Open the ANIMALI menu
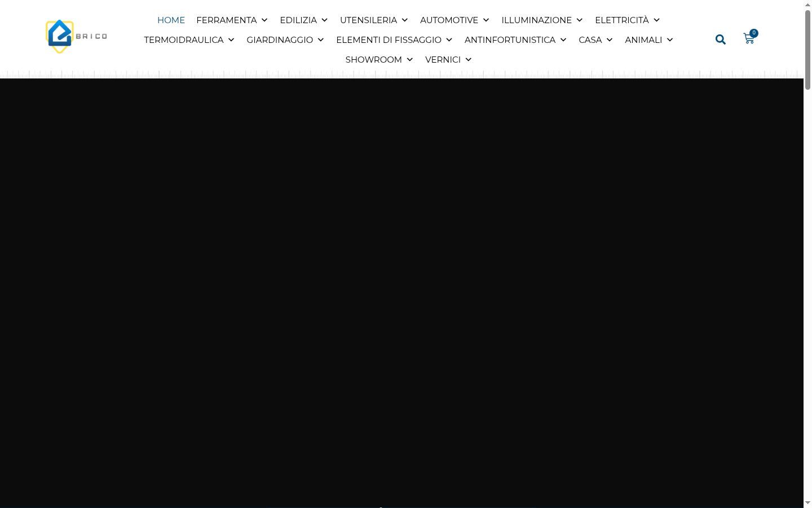 pos(643,40)
